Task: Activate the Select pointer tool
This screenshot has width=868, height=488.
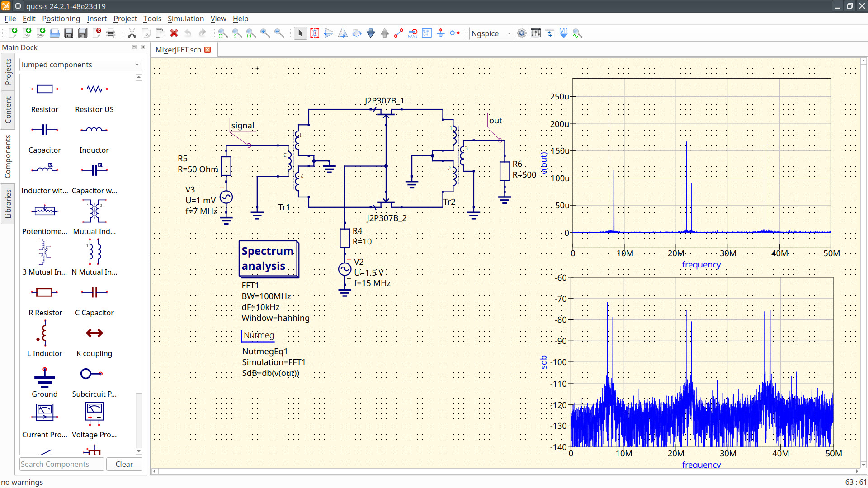Action: coord(301,33)
